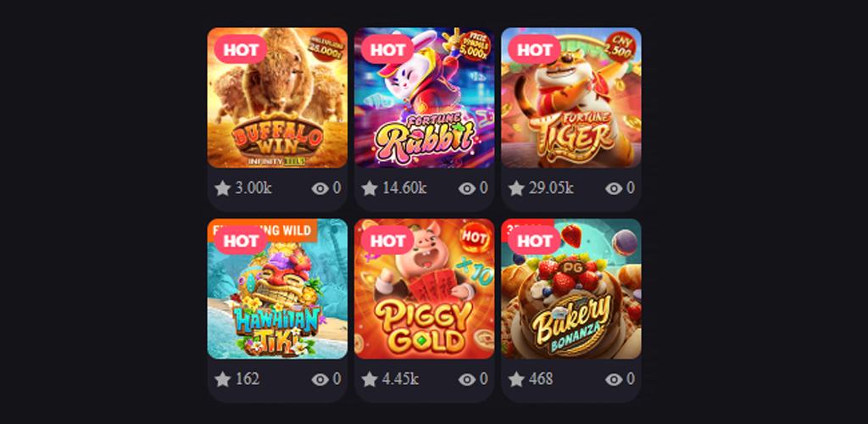Viewport: 868px width, 424px height.
Task: Open the Buffalo Win game thumbnail
Action: tap(277, 98)
